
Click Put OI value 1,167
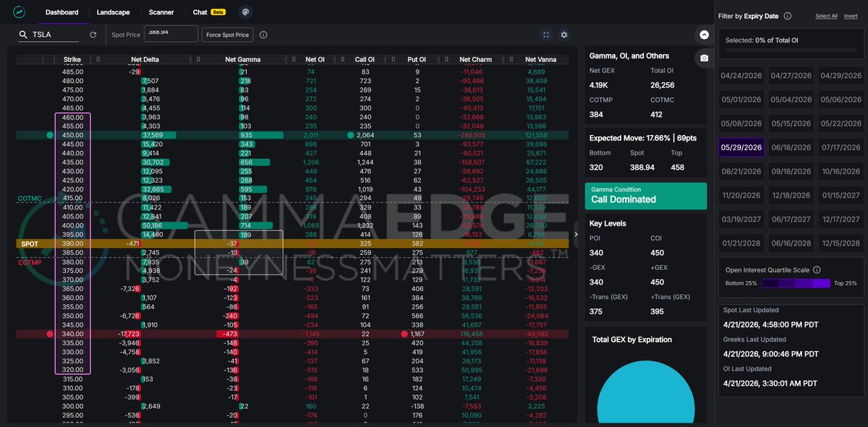(x=417, y=334)
